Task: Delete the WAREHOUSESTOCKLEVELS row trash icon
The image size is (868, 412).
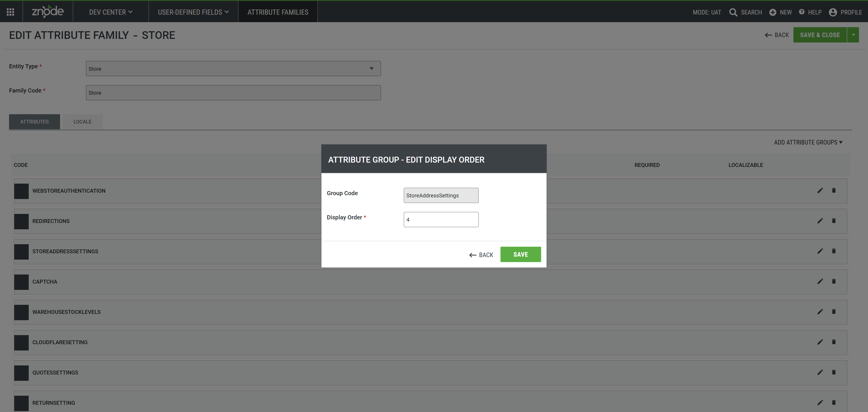Action: pos(834,312)
